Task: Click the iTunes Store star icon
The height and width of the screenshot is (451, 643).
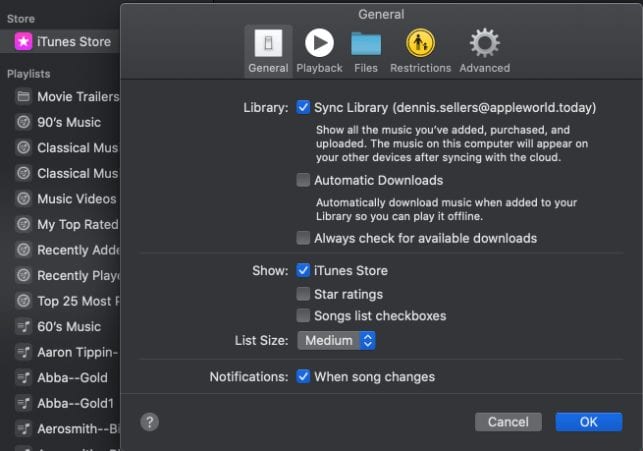Action: (22, 42)
